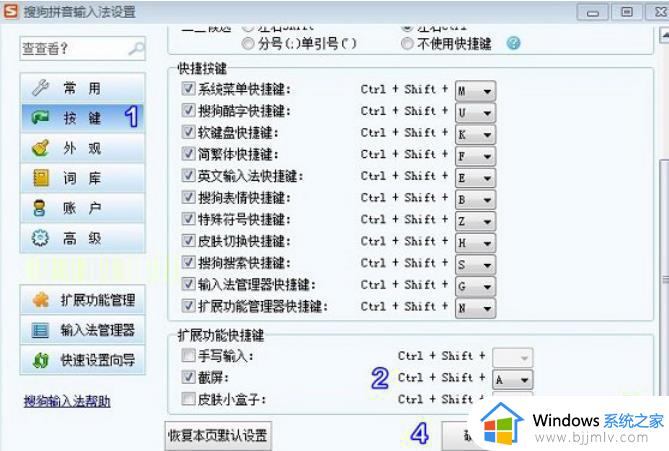Open the 输入法管理器 button

coord(82,330)
